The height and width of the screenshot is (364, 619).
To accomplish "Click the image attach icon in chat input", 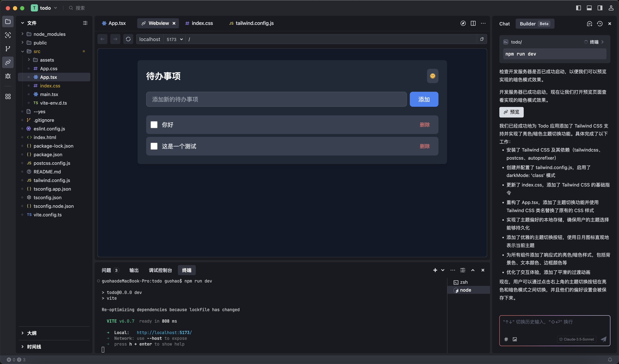I will 515,339.
